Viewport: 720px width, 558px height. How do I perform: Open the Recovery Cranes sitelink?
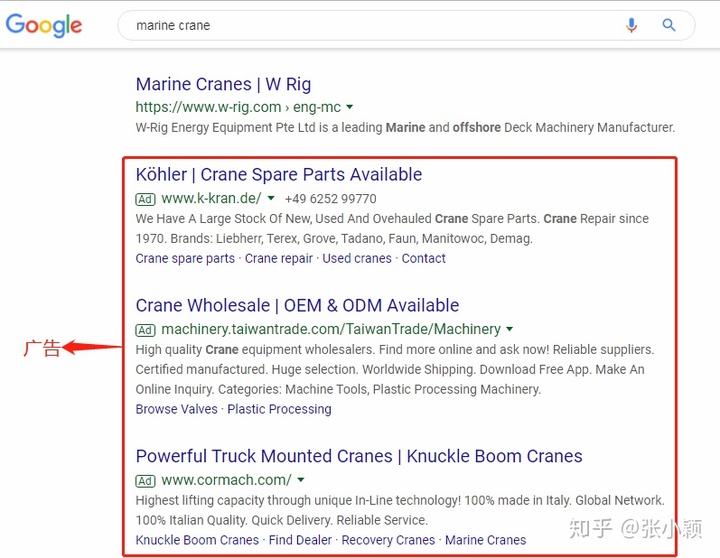point(388,540)
